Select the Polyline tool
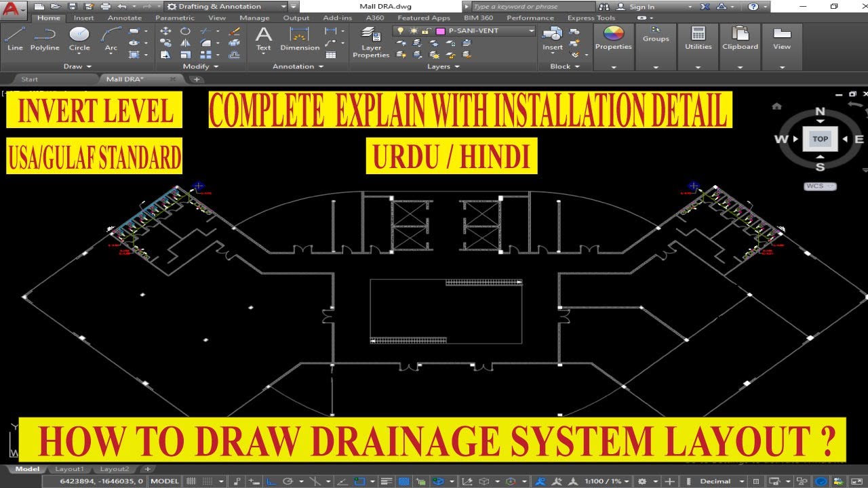 point(45,39)
